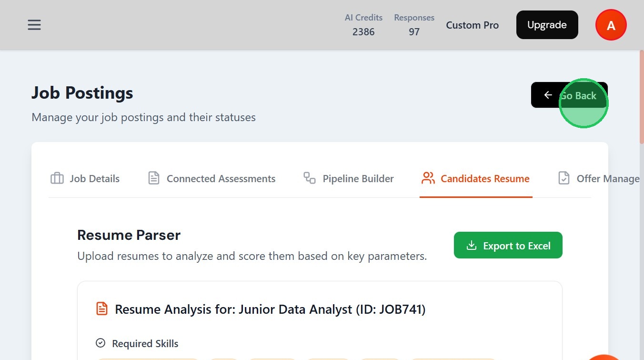
Task: Click the Junior Data Analyst resume analysis title
Action: [270, 309]
